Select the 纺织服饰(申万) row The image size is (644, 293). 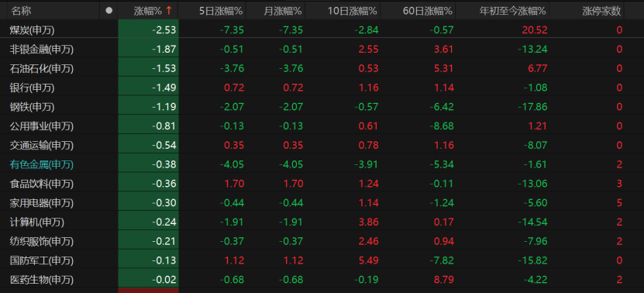322,241
